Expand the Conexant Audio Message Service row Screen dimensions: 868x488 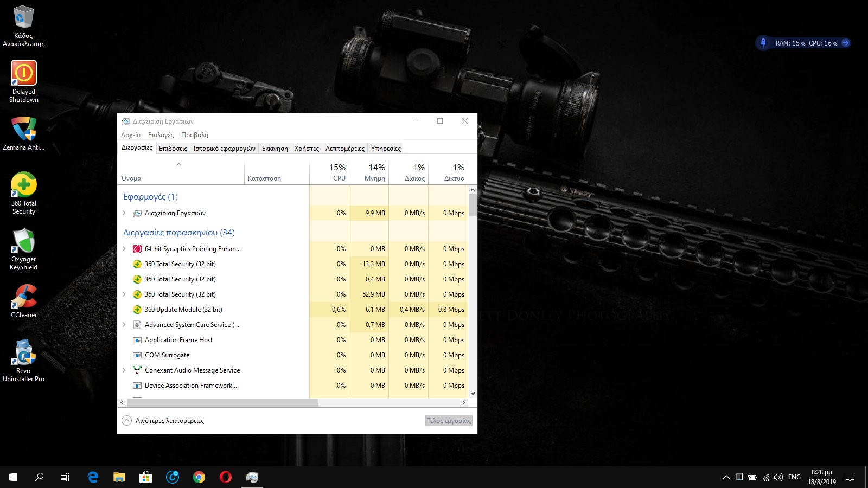pos(124,370)
